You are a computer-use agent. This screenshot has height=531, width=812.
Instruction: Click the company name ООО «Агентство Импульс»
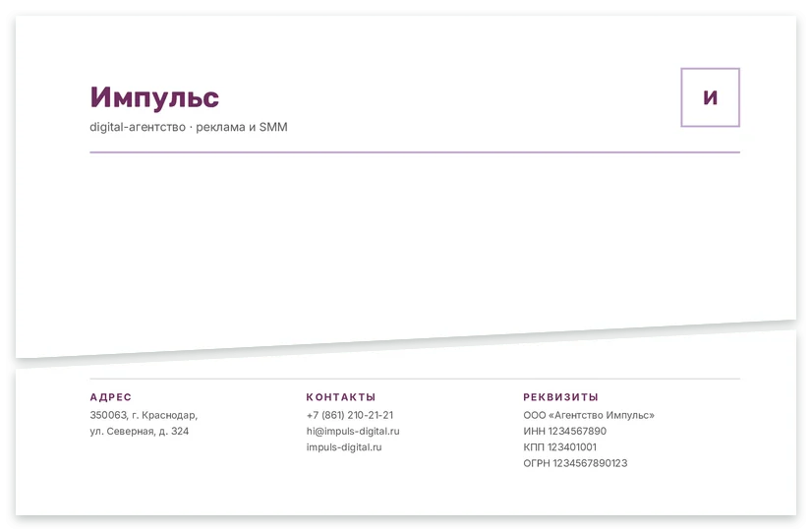pyautogui.click(x=589, y=415)
